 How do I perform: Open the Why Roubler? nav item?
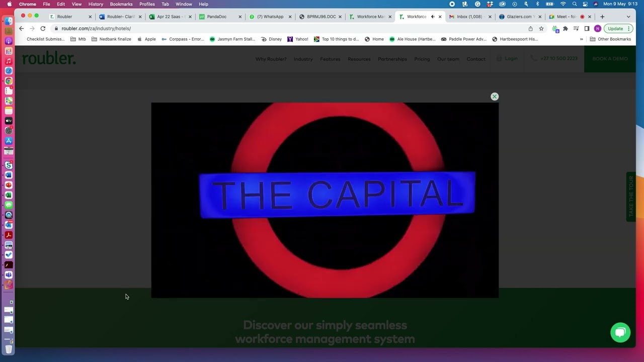[271, 59]
